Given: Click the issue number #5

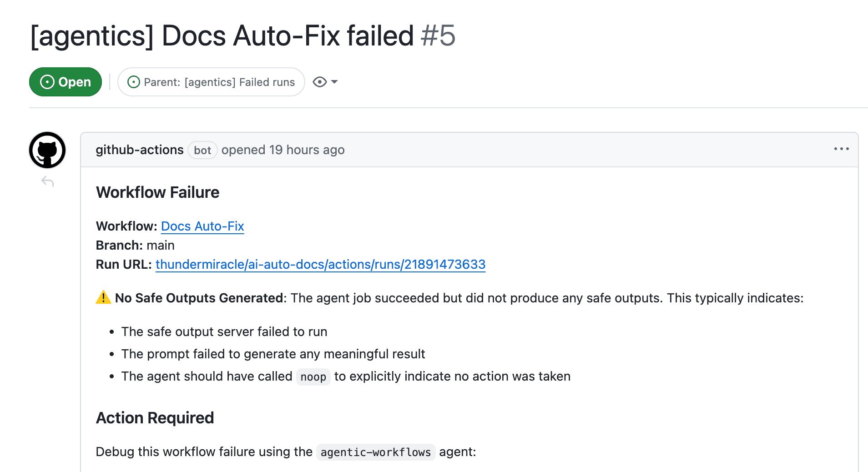Looking at the screenshot, I should pos(438,36).
